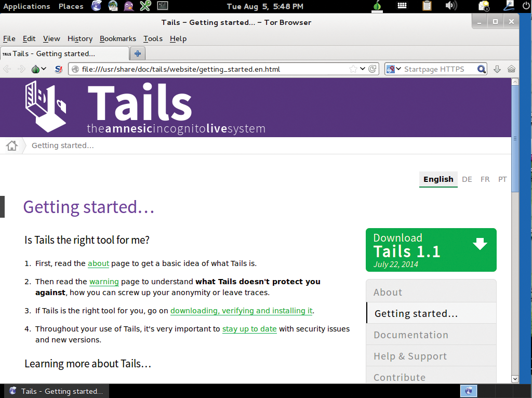Viewport: 532px width, 398px height.
Task: Open a new browser tab
Action: coord(138,54)
